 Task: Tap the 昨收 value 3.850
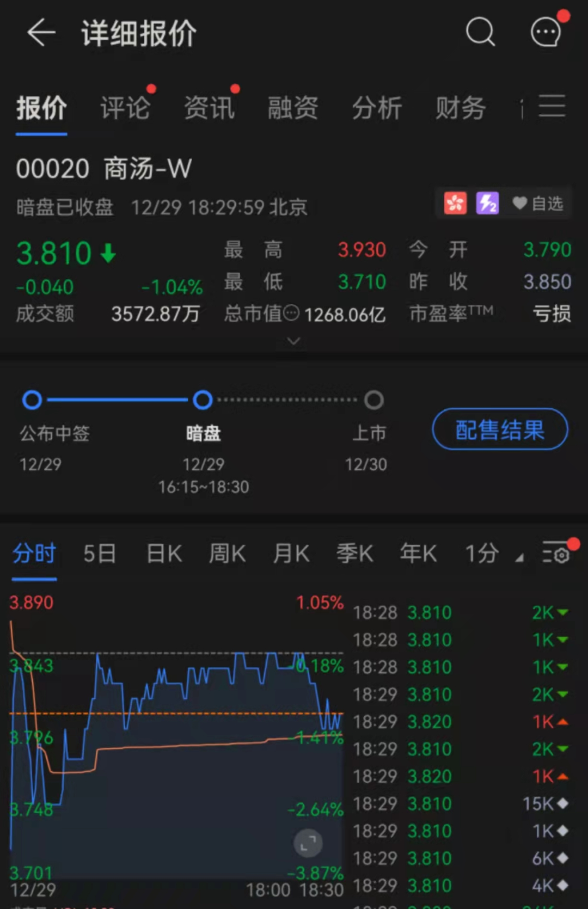(x=547, y=282)
